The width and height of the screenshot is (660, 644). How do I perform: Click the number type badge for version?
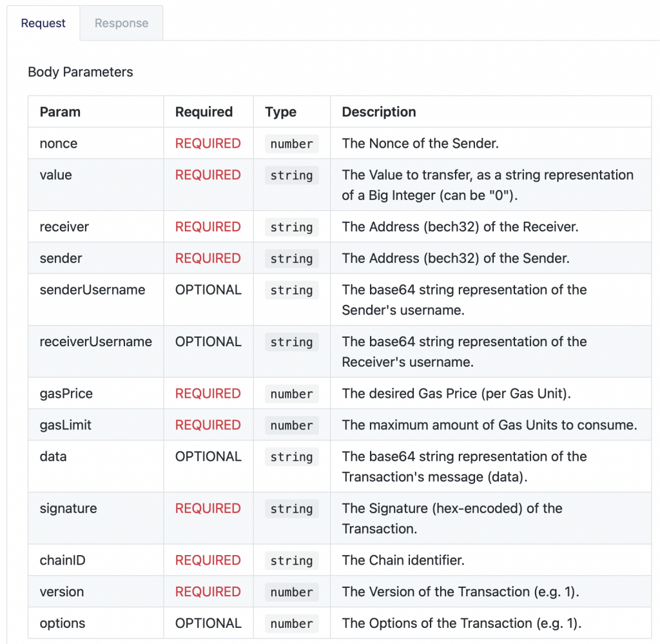click(291, 592)
